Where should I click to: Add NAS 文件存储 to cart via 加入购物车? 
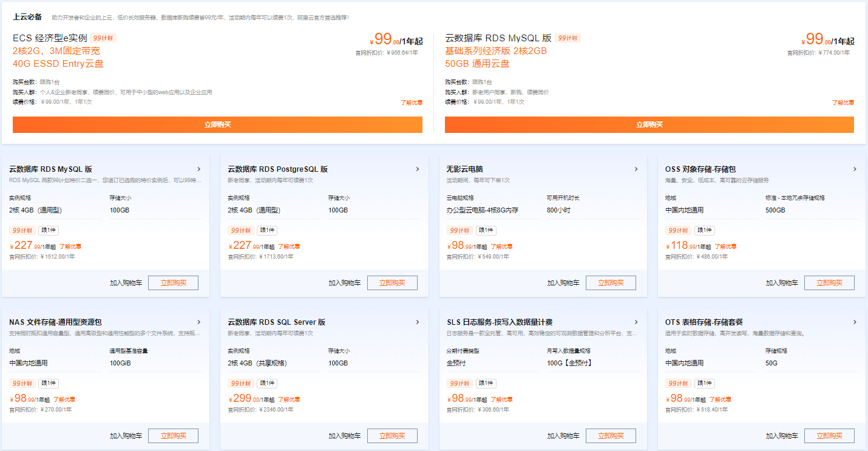(126, 436)
